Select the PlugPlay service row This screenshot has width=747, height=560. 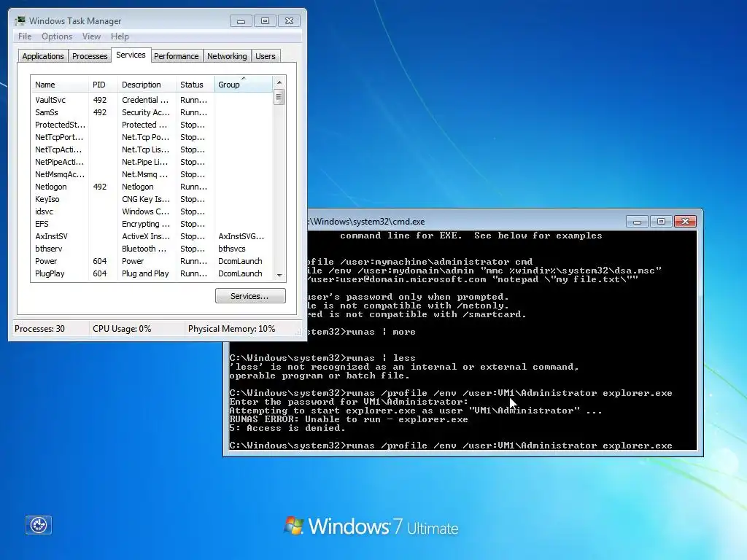(152, 273)
